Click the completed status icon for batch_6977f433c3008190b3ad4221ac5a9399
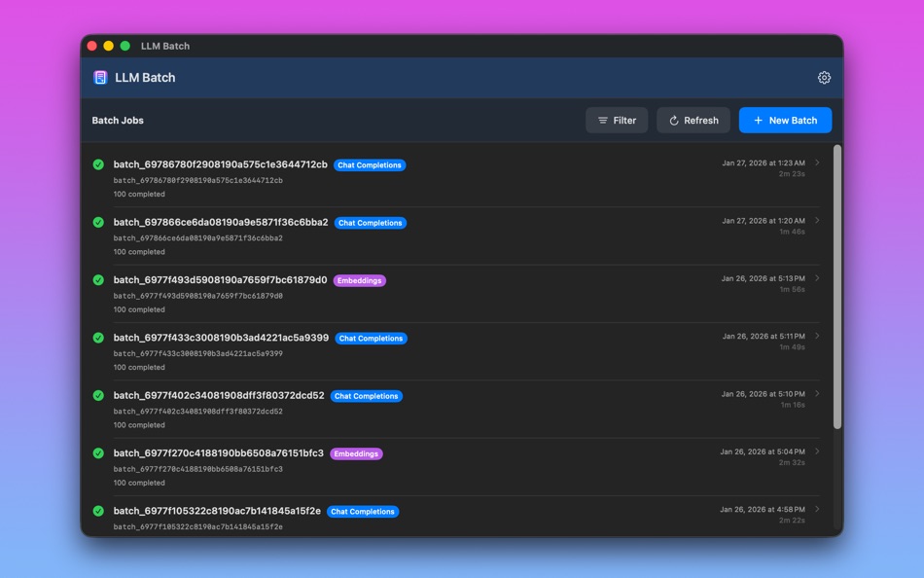Viewport: 924px width, 578px height. (98, 338)
